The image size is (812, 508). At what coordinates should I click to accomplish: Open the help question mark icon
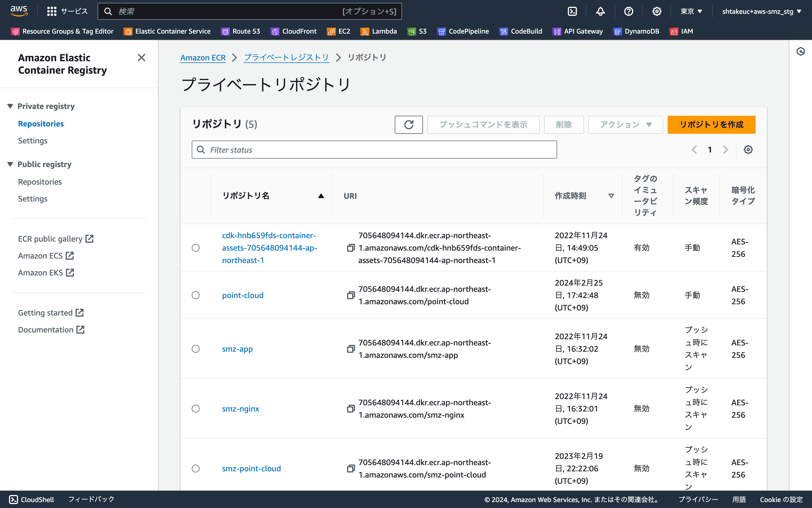pyautogui.click(x=628, y=11)
